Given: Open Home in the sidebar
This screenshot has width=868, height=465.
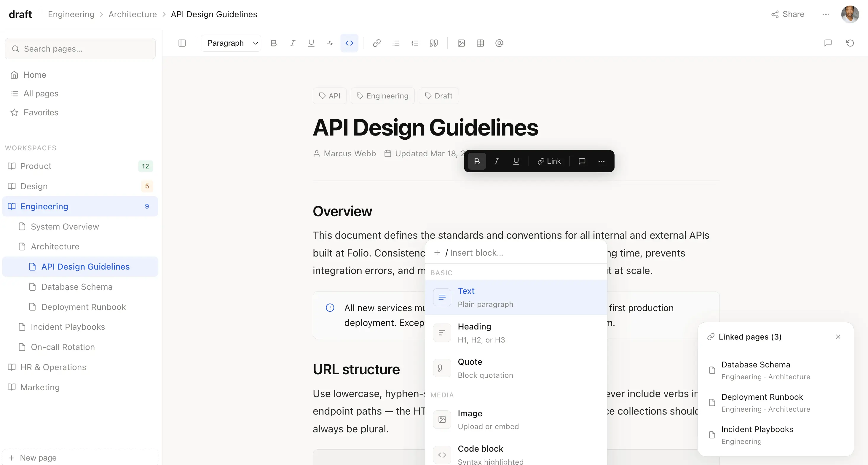Looking at the screenshot, I should tap(80, 75).
